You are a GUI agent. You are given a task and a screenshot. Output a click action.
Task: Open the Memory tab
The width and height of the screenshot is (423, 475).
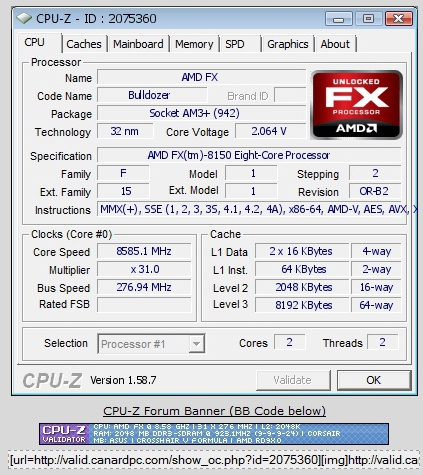194,44
